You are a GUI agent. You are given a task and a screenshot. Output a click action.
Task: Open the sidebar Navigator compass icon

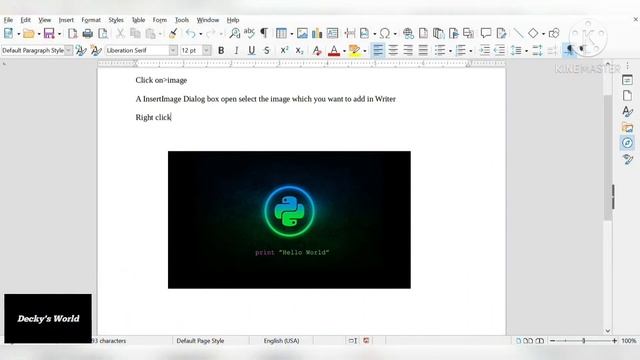pos(627,143)
